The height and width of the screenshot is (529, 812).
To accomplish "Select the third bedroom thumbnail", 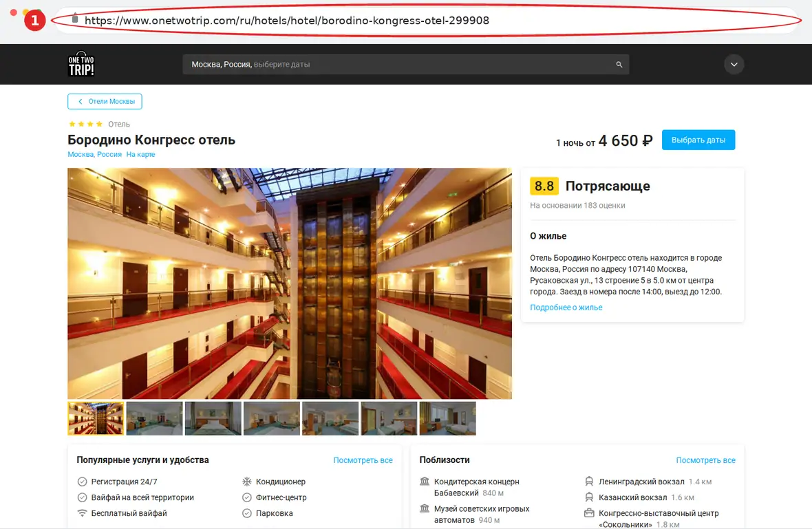I will (x=213, y=418).
